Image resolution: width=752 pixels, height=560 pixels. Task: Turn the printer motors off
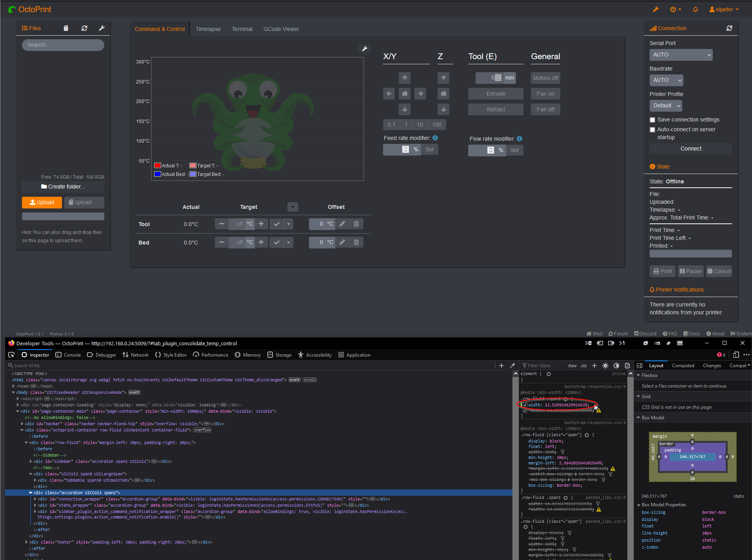[x=545, y=78]
